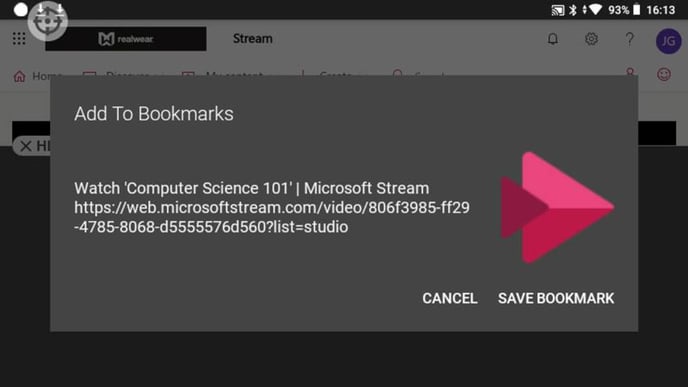This screenshot has width=688, height=387.
Task: Click the smiley feedback icon
Action: pyautogui.click(x=664, y=75)
